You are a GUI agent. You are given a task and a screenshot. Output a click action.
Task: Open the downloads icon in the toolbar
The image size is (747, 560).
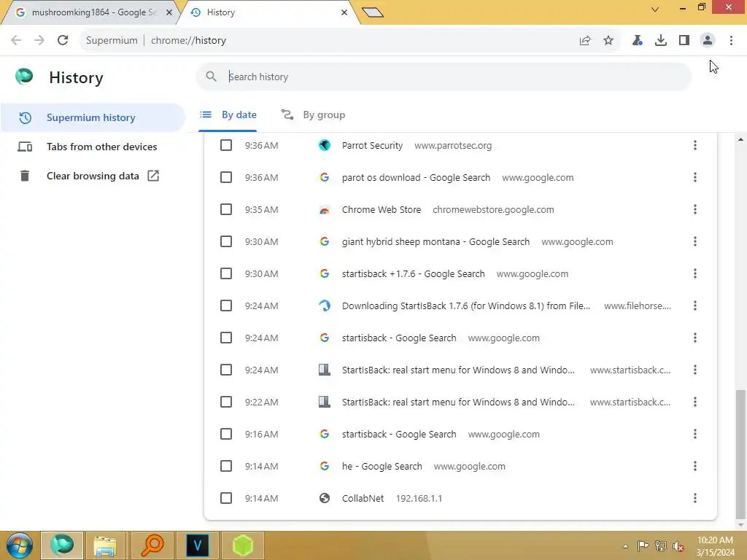pyautogui.click(x=661, y=41)
